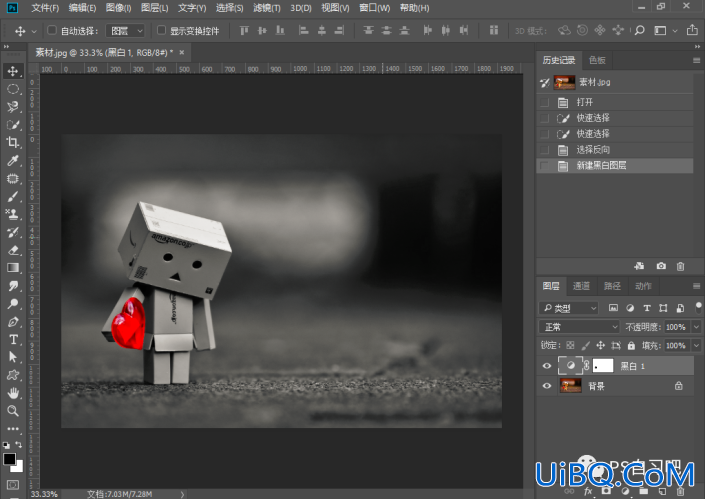Open the workspace switcher dropdown arrow
The width and height of the screenshot is (705, 499).
coord(675,31)
